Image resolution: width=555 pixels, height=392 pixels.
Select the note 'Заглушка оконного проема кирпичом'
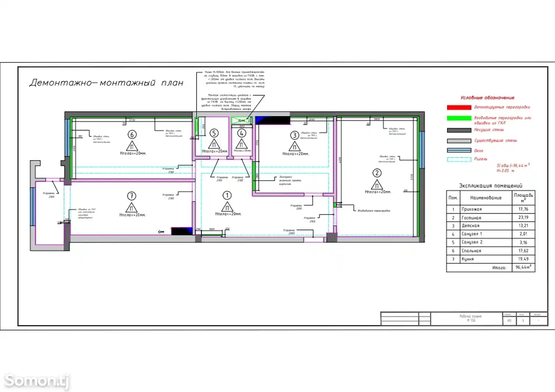point(290,180)
